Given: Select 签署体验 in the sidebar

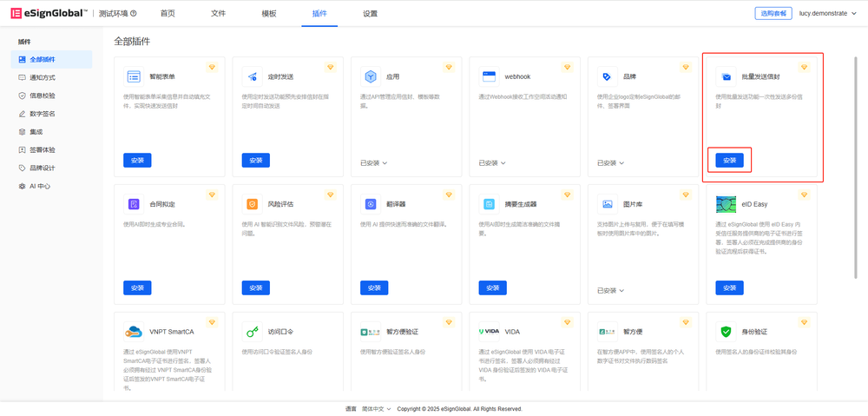Looking at the screenshot, I should pos(51,149).
